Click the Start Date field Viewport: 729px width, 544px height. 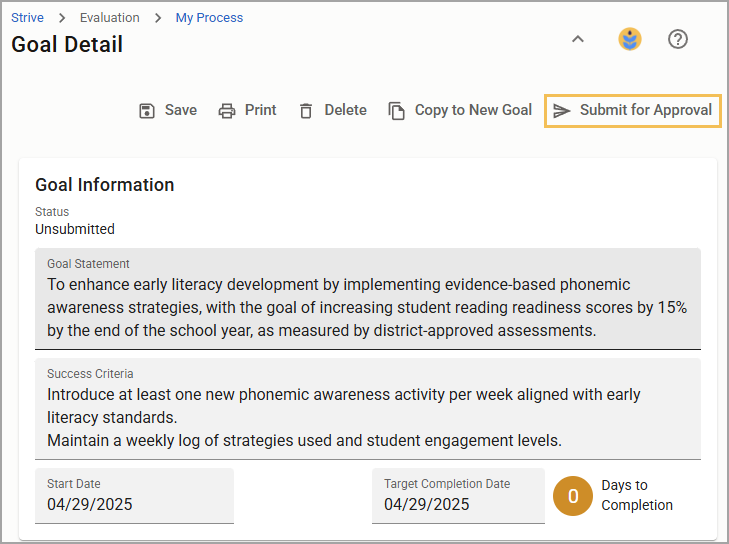(134, 496)
